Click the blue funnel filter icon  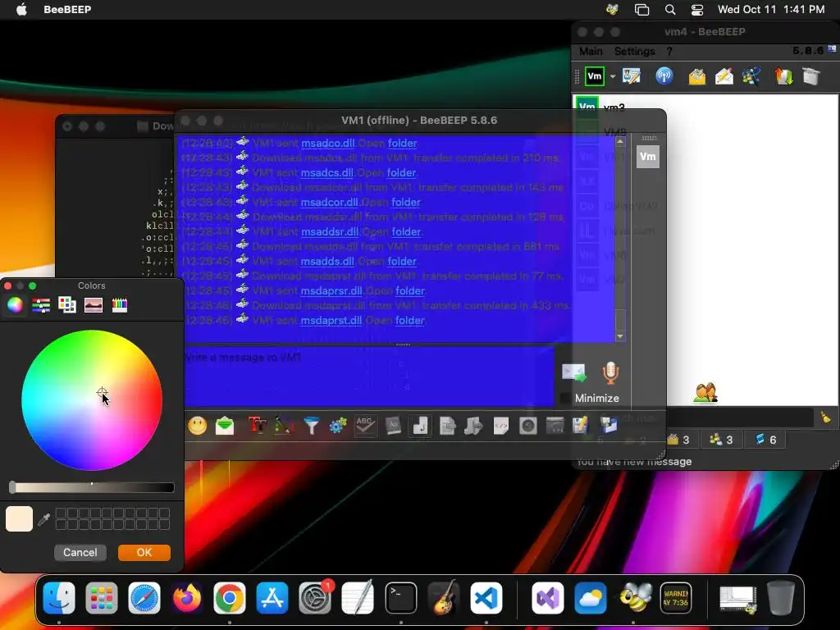click(x=311, y=426)
